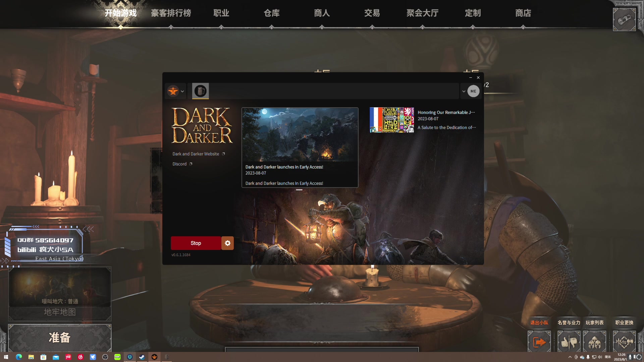Open the red yd Youdao app in taskbar

[68, 357]
